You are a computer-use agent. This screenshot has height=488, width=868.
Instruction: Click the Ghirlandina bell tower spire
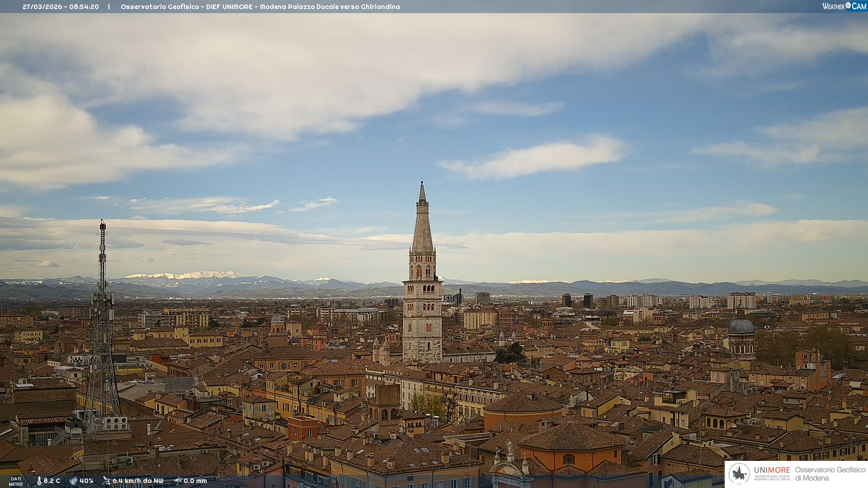coord(422,226)
